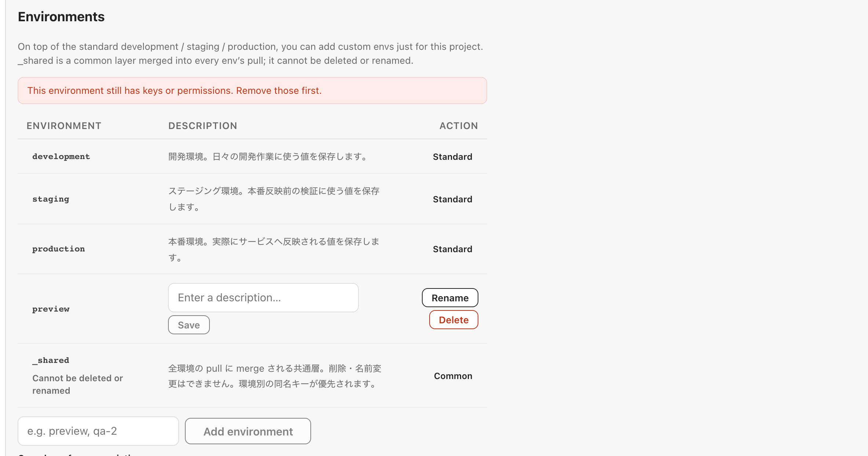Focus the preview description input field
868x456 pixels.
pyautogui.click(x=263, y=298)
